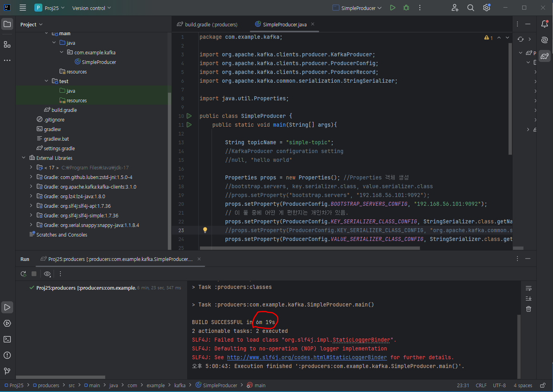Open Search Everywhere magnifier icon
The image size is (553, 392).
click(471, 8)
